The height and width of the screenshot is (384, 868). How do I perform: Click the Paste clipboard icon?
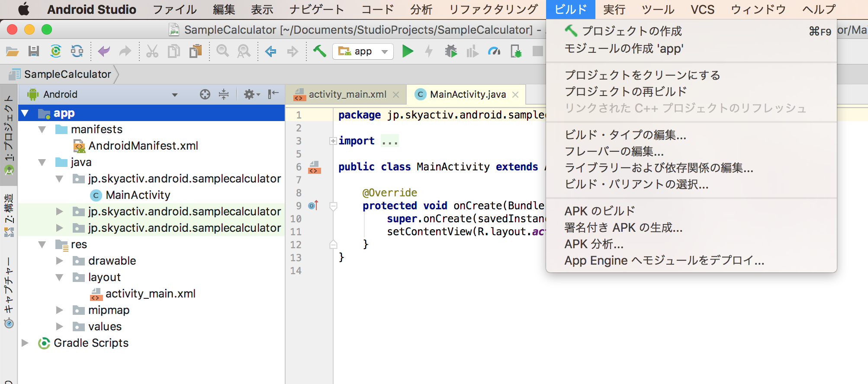point(196,51)
